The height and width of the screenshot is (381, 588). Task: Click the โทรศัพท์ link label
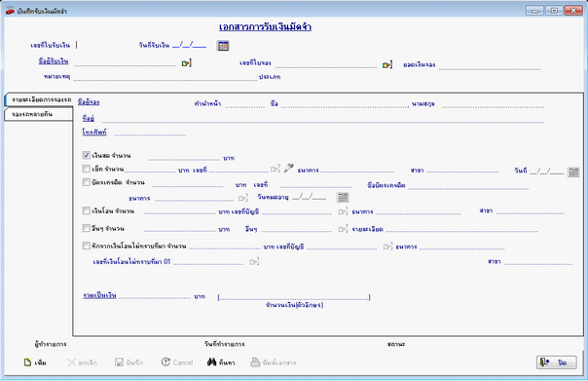[x=94, y=133]
